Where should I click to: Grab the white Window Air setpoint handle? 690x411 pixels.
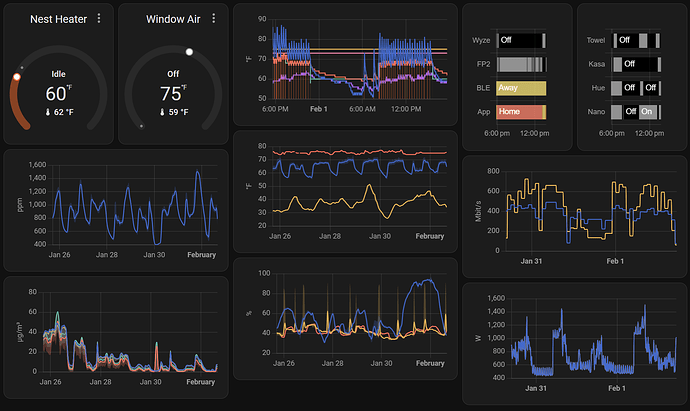click(189, 52)
